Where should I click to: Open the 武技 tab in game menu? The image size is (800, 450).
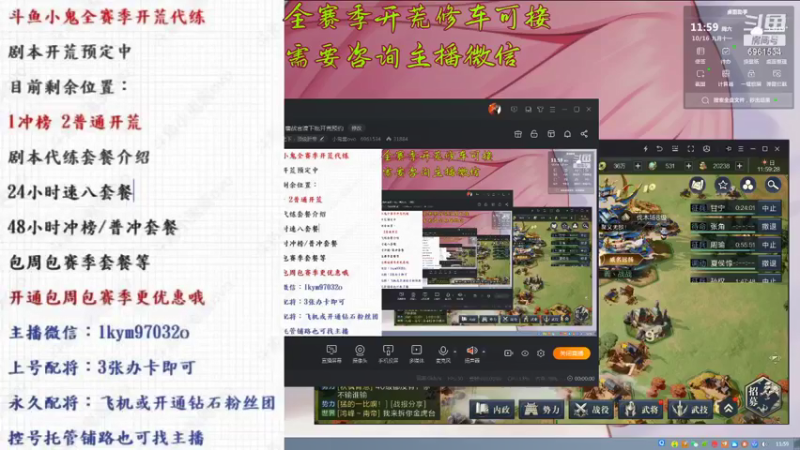pos(691,409)
